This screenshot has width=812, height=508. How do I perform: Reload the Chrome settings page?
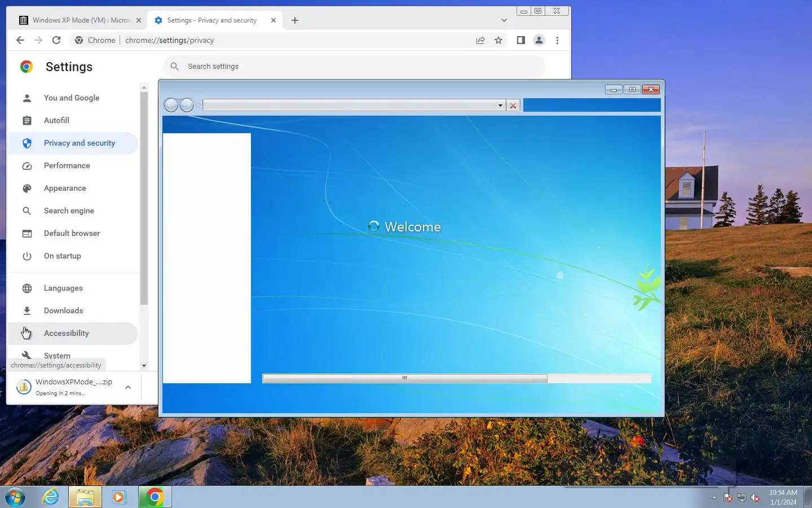click(56, 40)
